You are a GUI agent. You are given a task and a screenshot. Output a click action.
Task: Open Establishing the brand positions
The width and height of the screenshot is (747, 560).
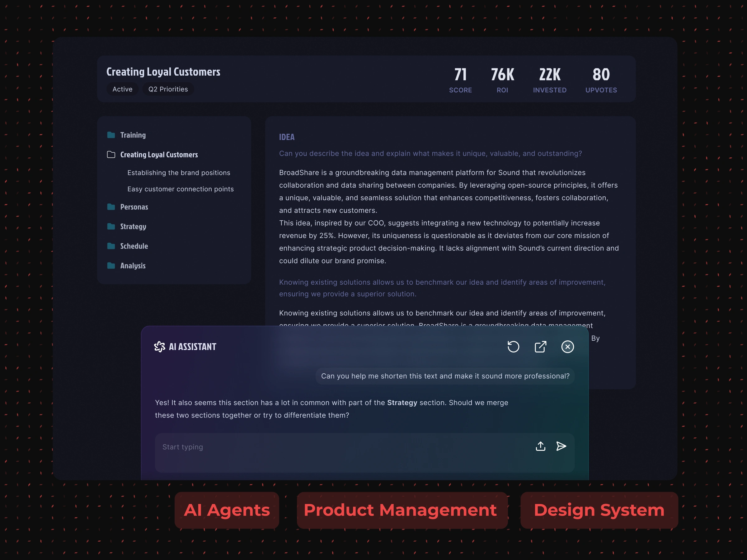(179, 173)
